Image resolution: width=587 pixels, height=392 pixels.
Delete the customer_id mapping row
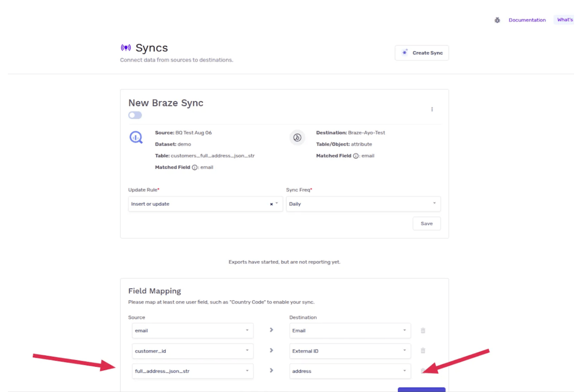423,350
